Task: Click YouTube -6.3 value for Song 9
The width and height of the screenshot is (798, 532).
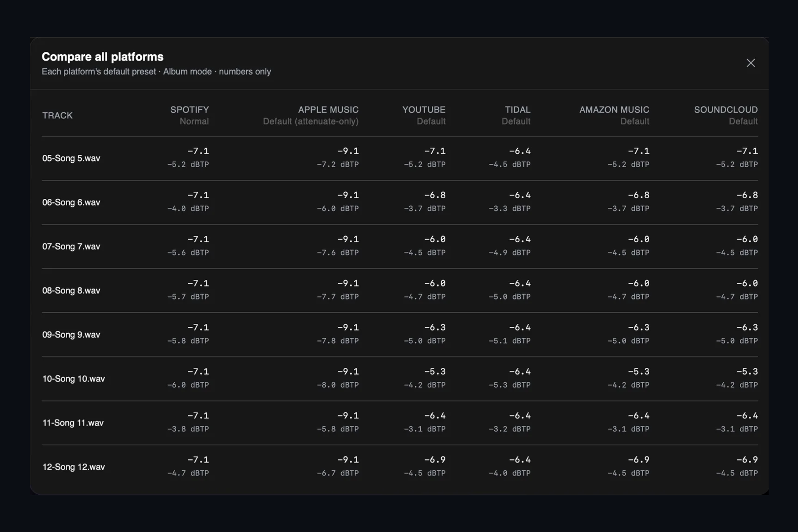Action: point(435,327)
